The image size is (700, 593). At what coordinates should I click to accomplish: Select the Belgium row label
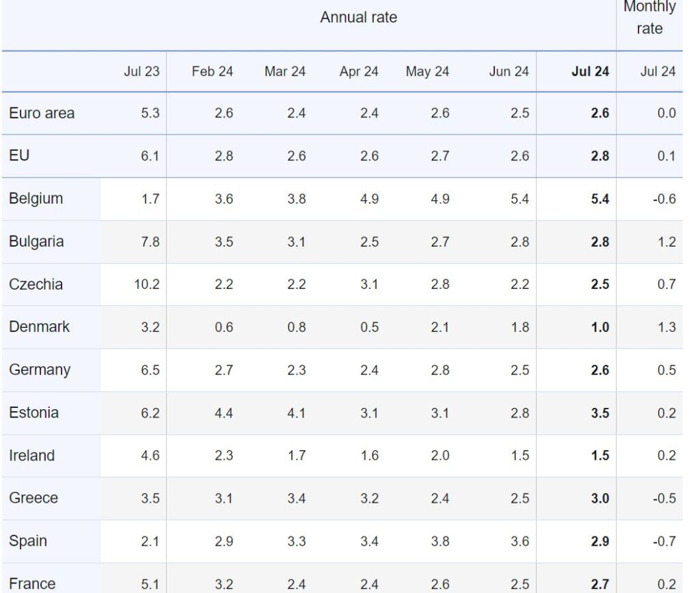coord(36,199)
